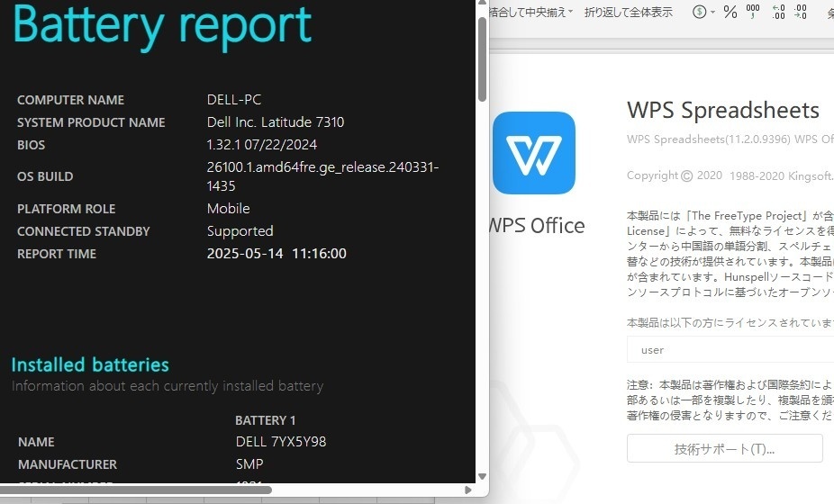The image size is (834, 504).
Task: Click the scroll down arrow of battery report
Action: point(482,476)
